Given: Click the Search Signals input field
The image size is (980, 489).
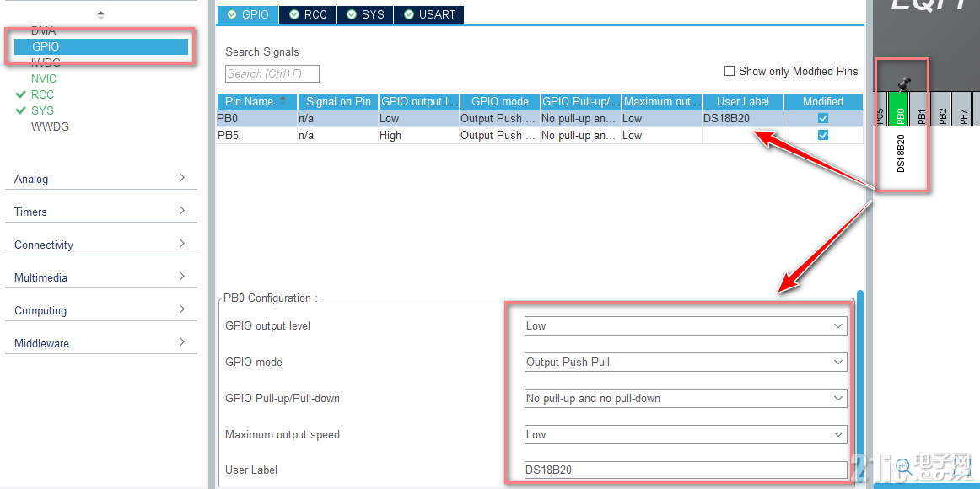Looking at the screenshot, I should [272, 73].
